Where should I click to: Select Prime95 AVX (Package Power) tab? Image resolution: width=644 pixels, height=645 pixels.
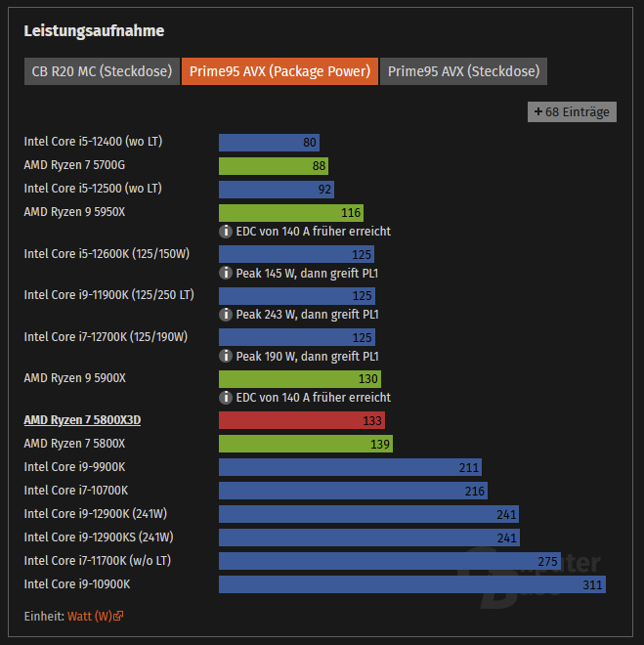tap(279, 71)
